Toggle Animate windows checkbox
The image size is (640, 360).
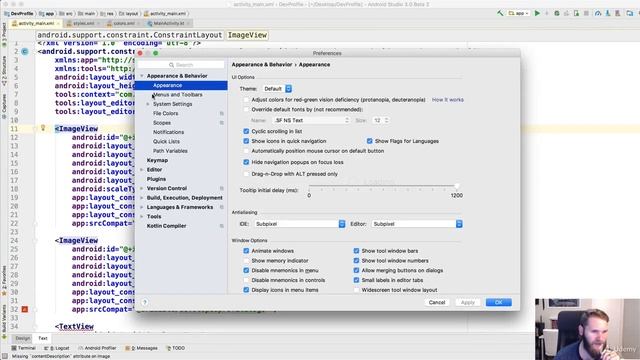pos(246,251)
